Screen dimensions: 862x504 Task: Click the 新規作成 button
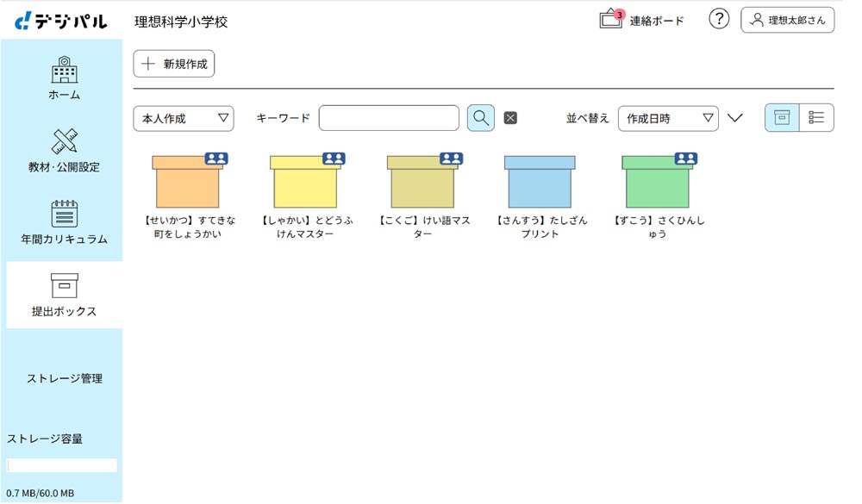tap(174, 64)
